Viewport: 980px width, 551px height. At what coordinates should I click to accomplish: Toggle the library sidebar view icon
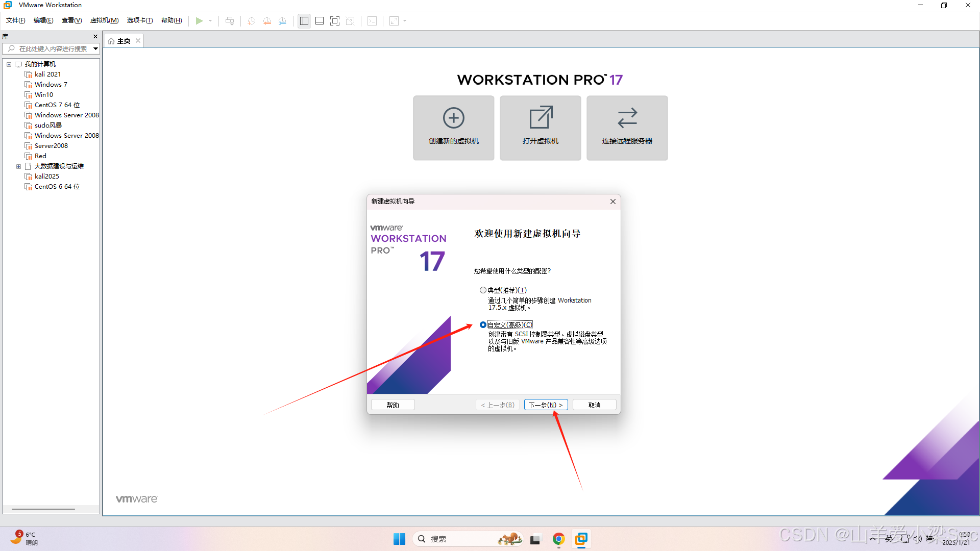tap(304, 21)
